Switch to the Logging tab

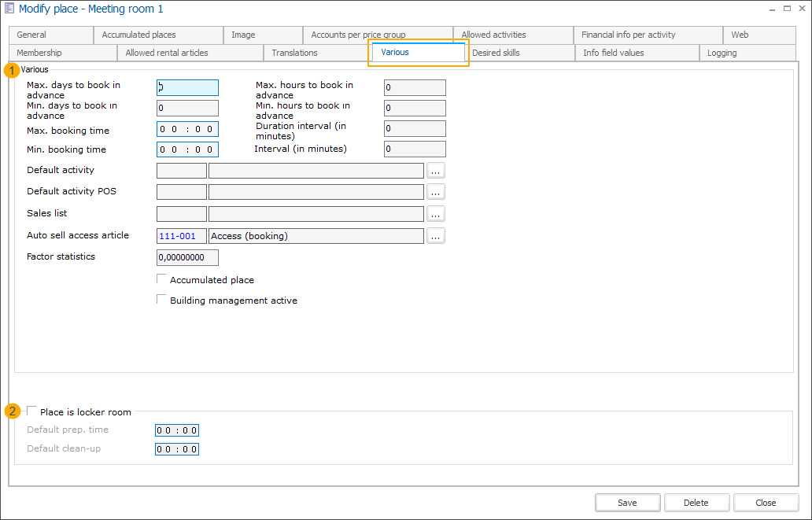click(722, 52)
